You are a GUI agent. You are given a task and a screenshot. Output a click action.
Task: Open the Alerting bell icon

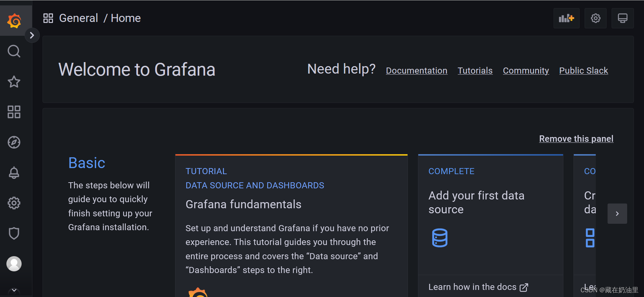tap(14, 173)
